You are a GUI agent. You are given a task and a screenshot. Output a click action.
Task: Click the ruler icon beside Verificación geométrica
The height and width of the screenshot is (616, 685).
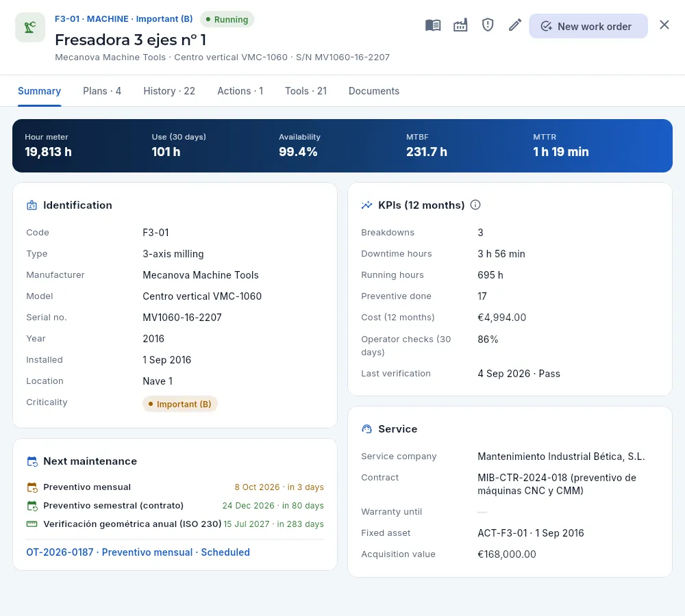32,524
